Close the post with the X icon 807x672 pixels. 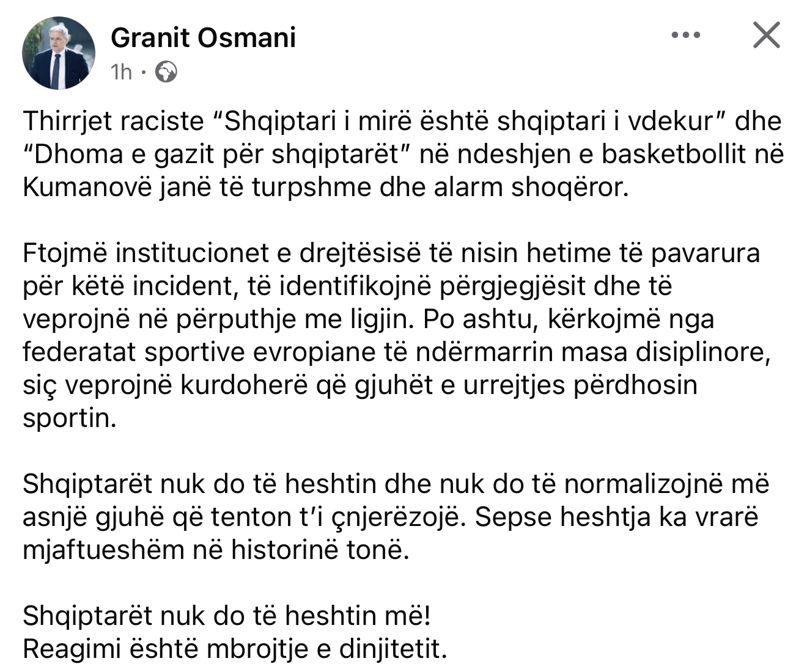coord(765,35)
